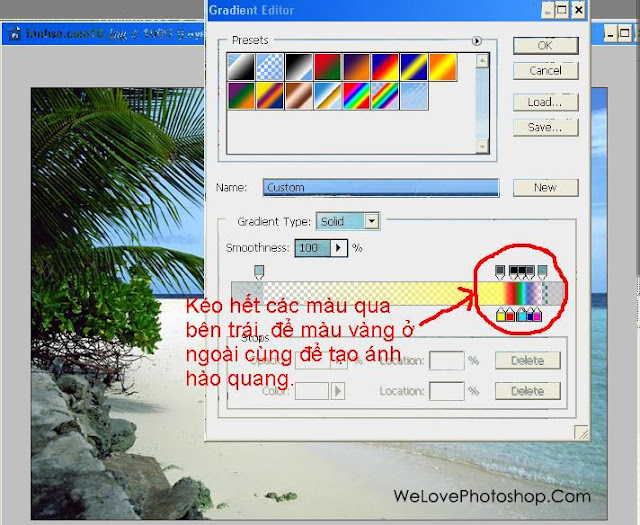Select the cyan color stop
Viewport: 640px width, 525px height.
click(521, 315)
